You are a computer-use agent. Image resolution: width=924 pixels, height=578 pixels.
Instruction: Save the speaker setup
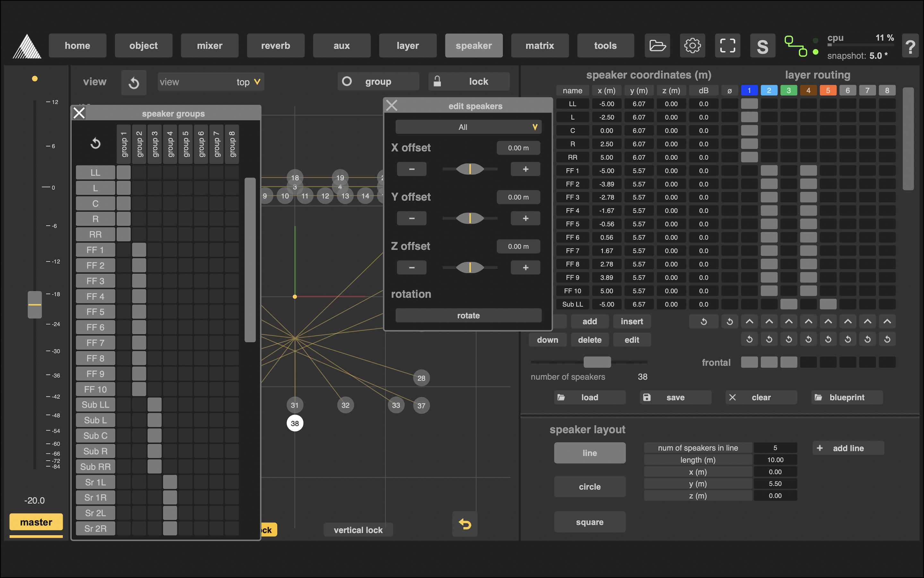[675, 397]
